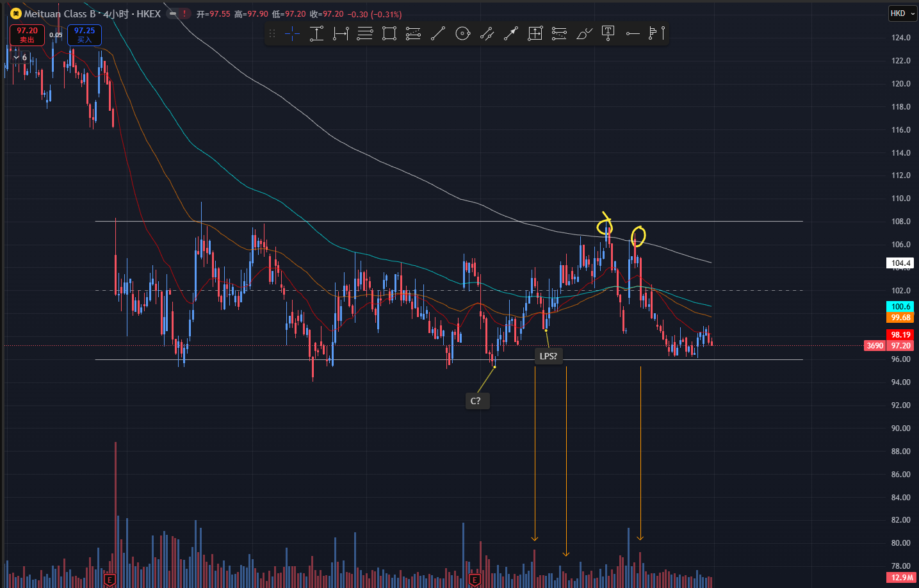Click the 收=97.20 close value

click(327, 14)
